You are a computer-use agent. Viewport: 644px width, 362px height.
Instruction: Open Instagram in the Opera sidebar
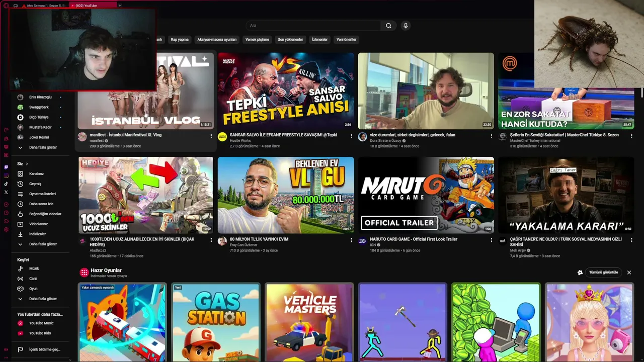[6, 175]
